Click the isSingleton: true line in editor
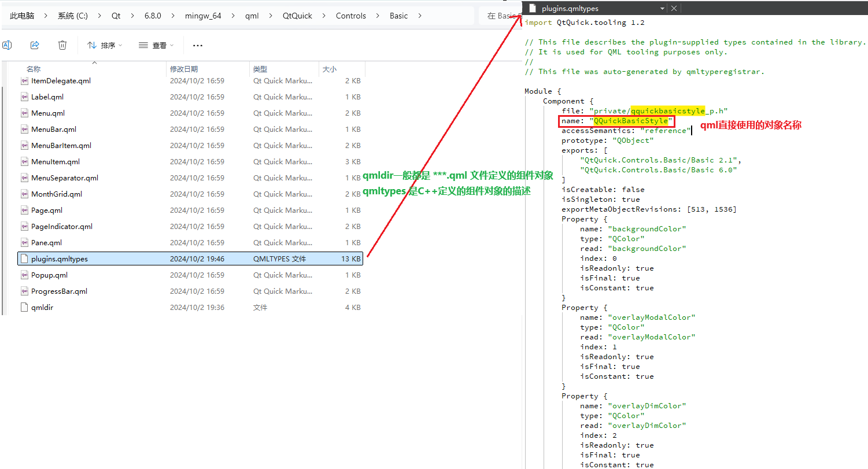Viewport: 868px width, 469px height. coord(600,199)
